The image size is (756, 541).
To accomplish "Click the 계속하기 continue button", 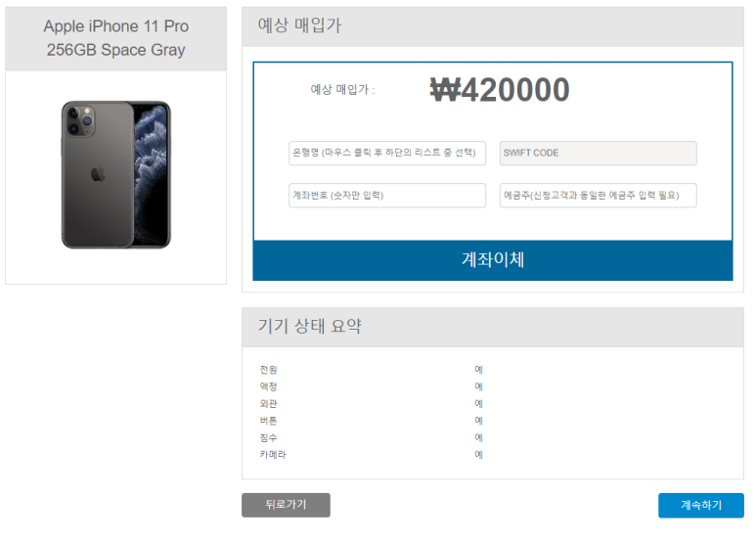I will tap(700, 505).
